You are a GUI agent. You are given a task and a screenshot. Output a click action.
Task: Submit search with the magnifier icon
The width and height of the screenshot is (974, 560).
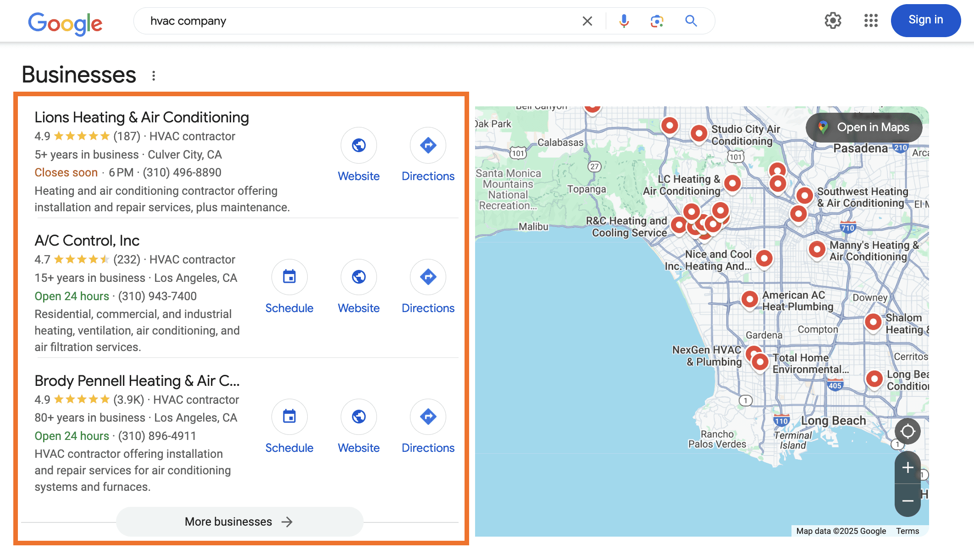pos(691,21)
